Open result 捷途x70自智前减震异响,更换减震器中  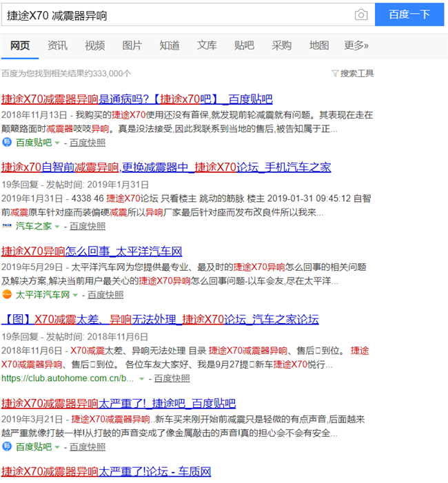point(166,167)
